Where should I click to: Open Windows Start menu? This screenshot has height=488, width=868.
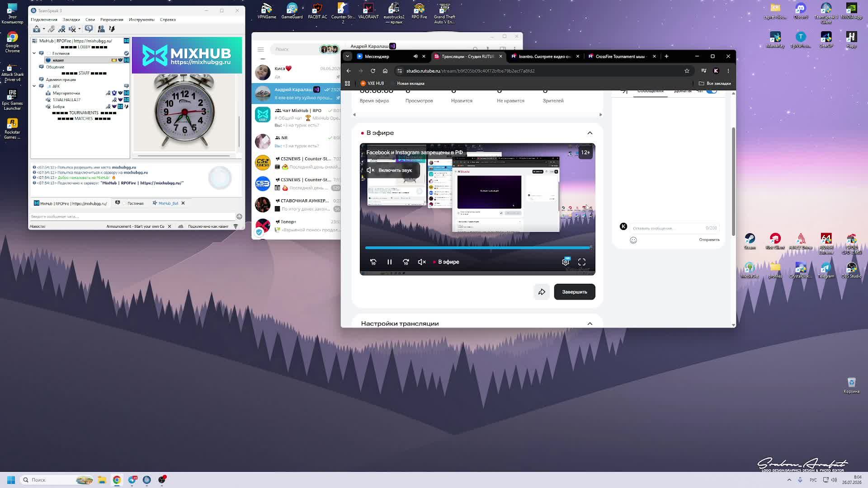pyautogui.click(x=11, y=480)
